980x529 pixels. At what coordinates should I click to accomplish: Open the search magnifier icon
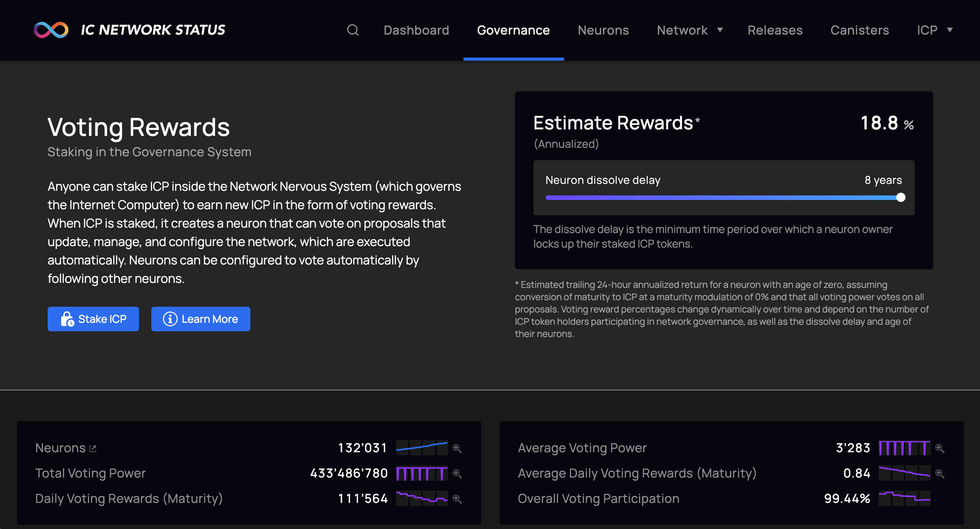(x=353, y=30)
